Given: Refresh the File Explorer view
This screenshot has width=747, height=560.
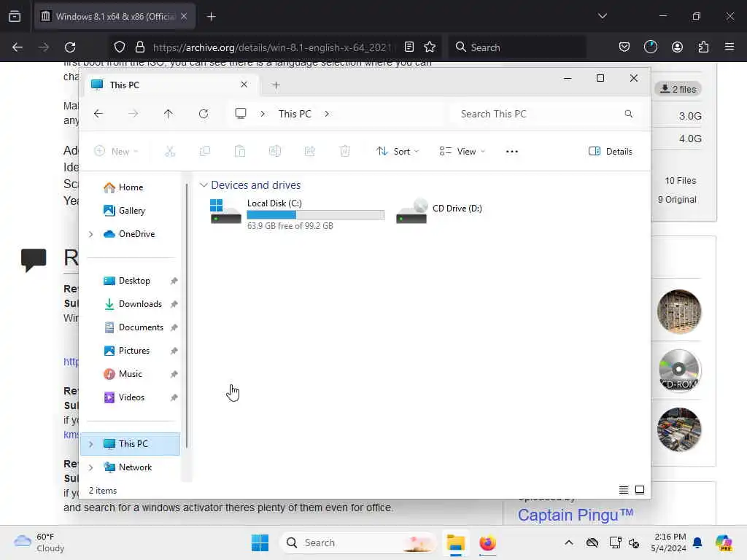Looking at the screenshot, I should (204, 114).
